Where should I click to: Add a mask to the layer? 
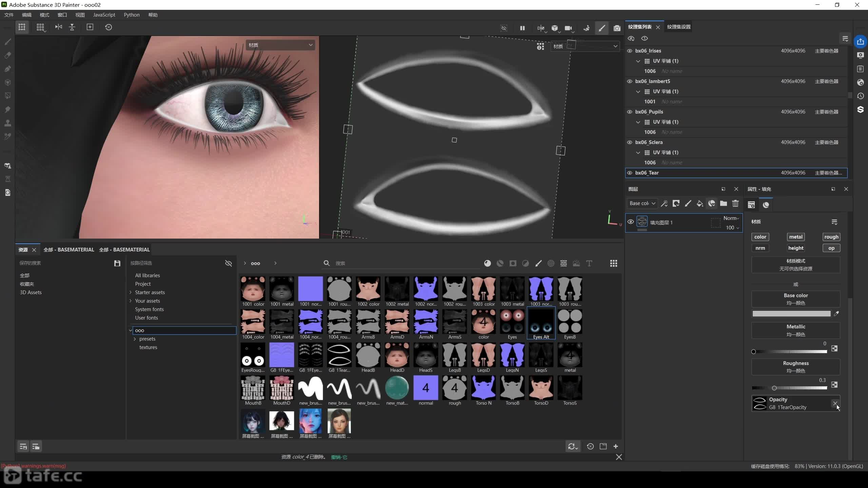coord(676,203)
